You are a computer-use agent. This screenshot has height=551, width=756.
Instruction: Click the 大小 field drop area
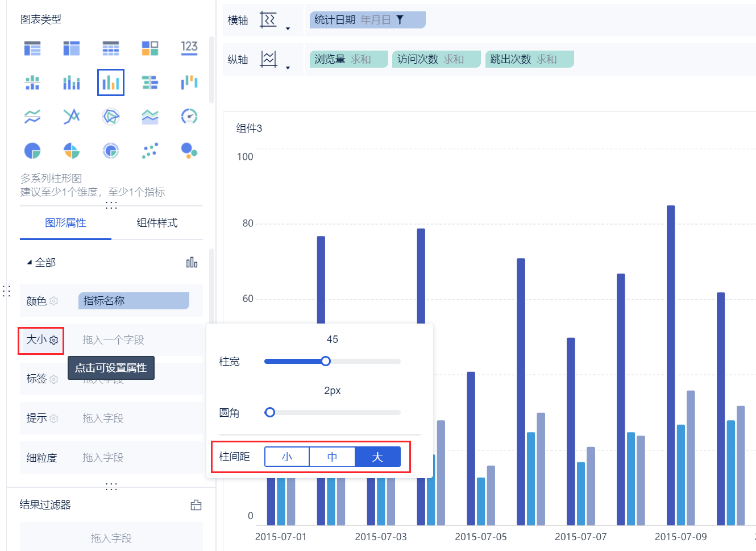coord(136,340)
